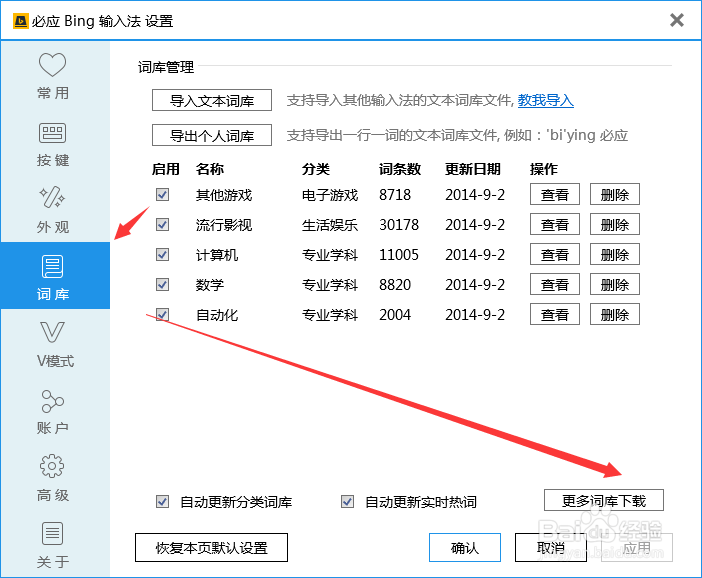Delete the 自动化 dictionary
The width and height of the screenshot is (702, 578).
point(615,314)
